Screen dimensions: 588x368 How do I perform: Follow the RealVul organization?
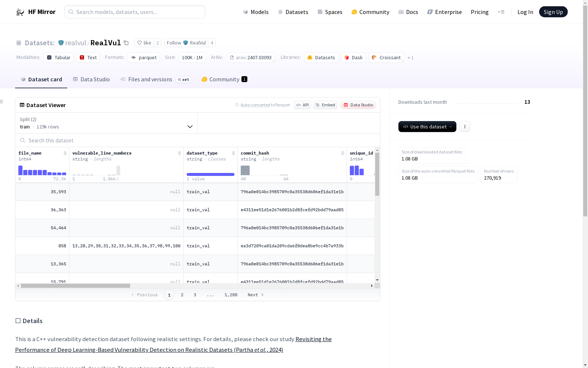coord(186,43)
